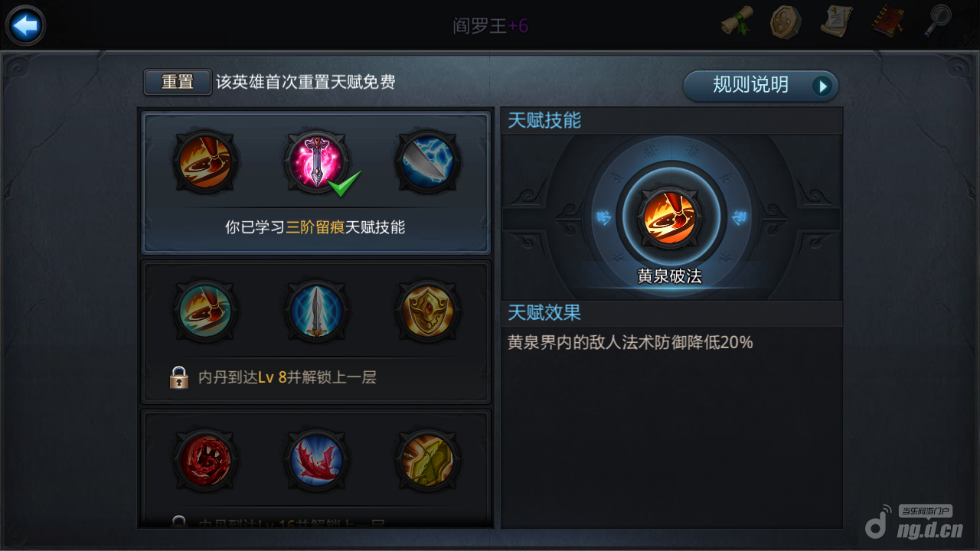Select the checked pink sword talent

[317, 162]
